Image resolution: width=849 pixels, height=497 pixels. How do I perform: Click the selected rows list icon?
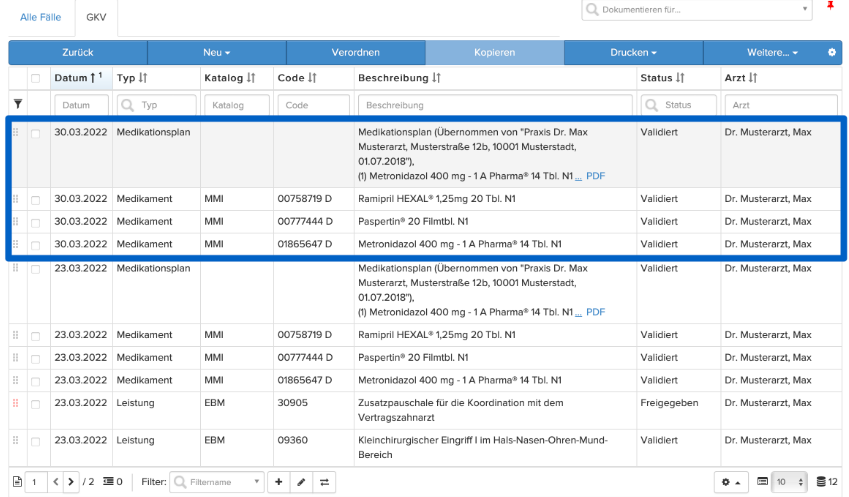click(109, 481)
